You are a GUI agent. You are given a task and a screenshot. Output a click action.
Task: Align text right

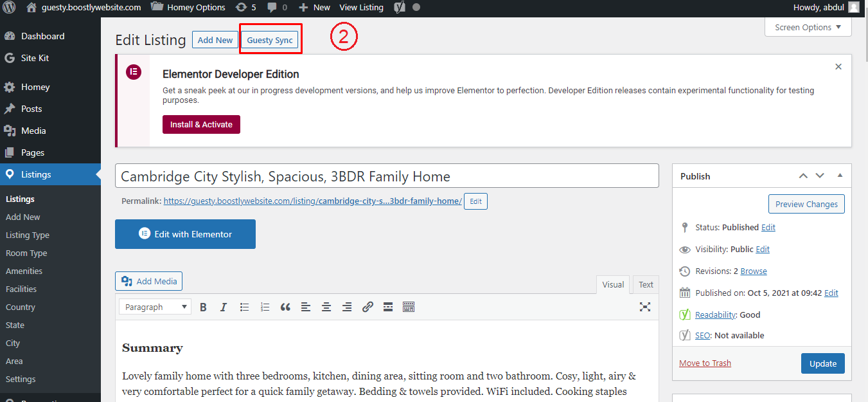[x=347, y=307]
